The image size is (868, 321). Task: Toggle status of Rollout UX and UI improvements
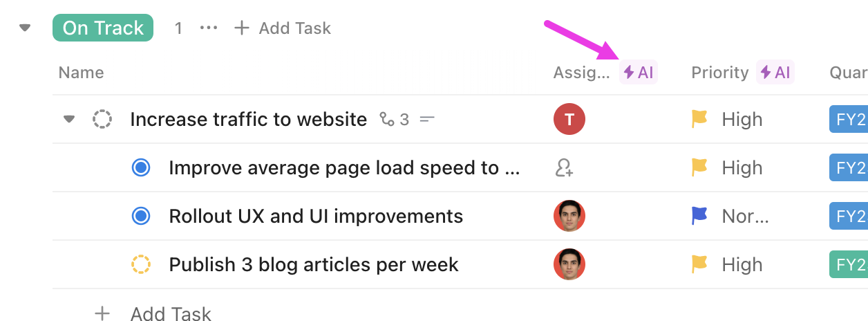[141, 216]
